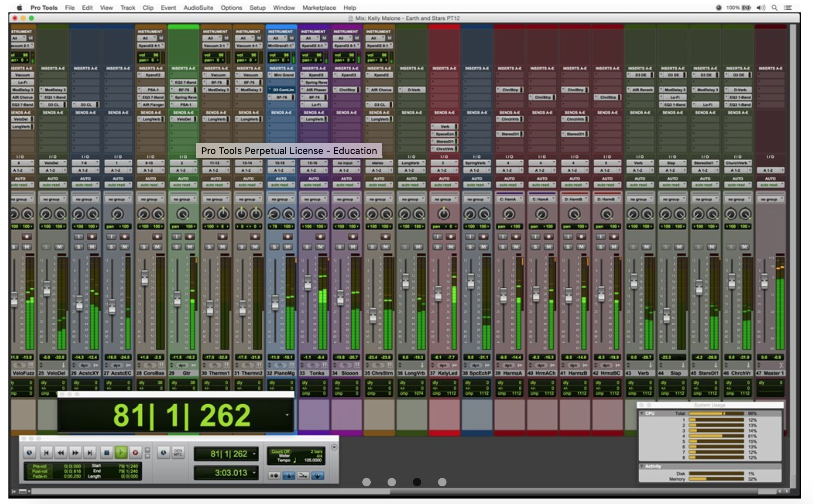Open the D3 ComLim insert on 32 PianoMg
813x504 pixels.
tap(282, 90)
